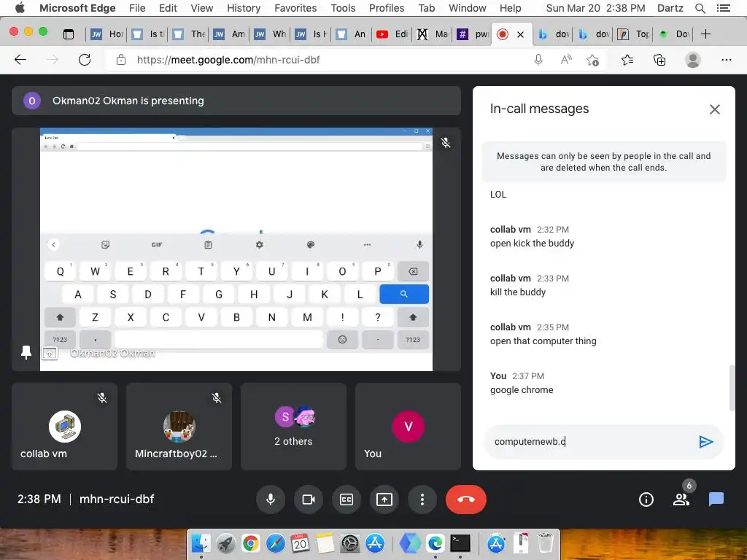747x560 pixels.
Task: Click the Okman02 Okman is presenting banner
Action: point(236,101)
